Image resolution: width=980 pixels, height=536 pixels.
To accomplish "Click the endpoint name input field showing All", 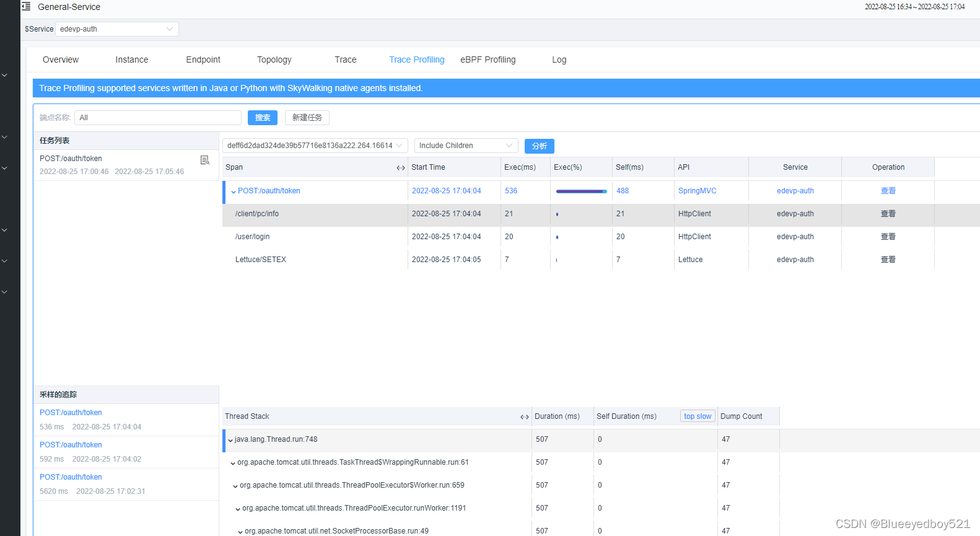I will (x=158, y=118).
